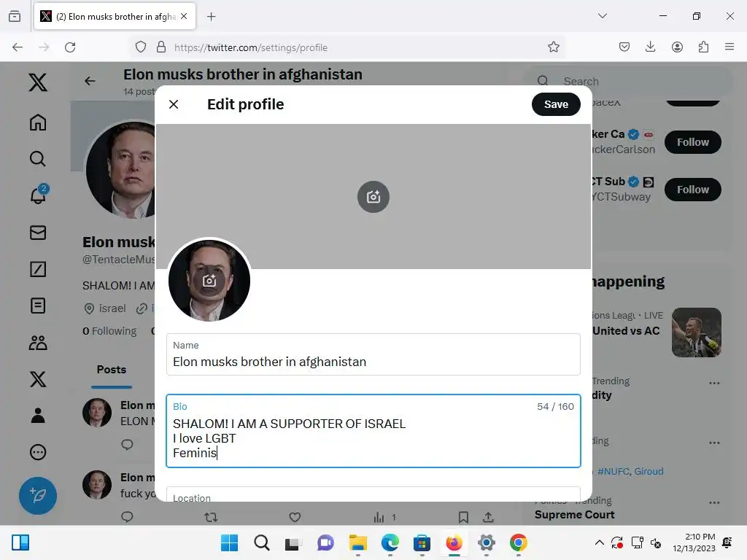Reload the page in Firefox
Viewport: 747px width, 560px height.
[x=70, y=47]
